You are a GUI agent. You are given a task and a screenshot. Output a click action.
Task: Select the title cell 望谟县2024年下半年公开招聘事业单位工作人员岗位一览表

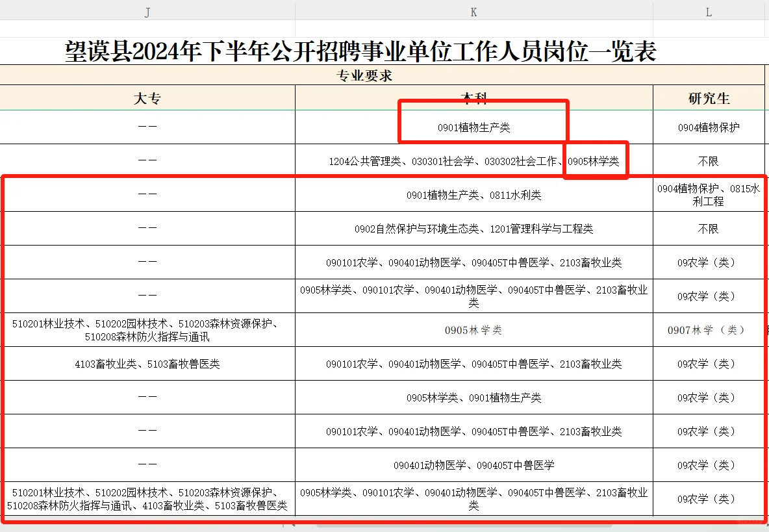(x=360, y=51)
